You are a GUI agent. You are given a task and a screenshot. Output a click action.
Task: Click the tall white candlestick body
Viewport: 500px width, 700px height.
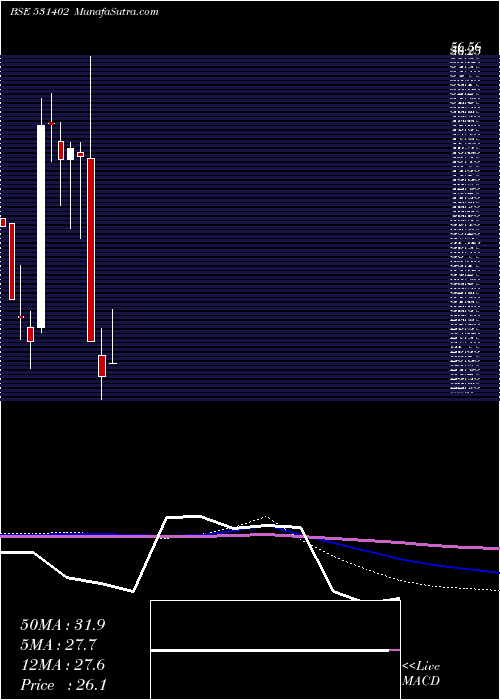coord(41,226)
